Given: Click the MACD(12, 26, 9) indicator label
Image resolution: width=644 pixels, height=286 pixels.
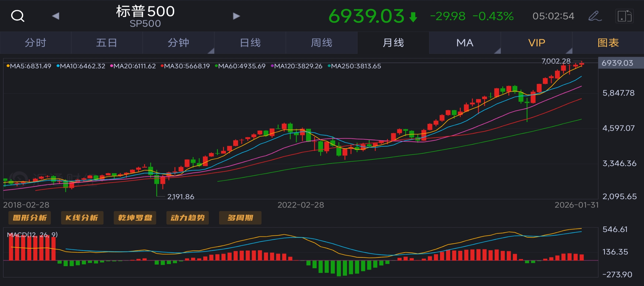Looking at the screenshot, I should pos(32,235).
